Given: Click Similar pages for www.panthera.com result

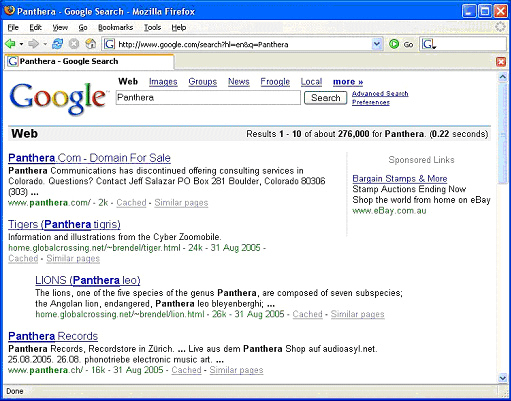Looking at the screenshot, I should (181, 203).
